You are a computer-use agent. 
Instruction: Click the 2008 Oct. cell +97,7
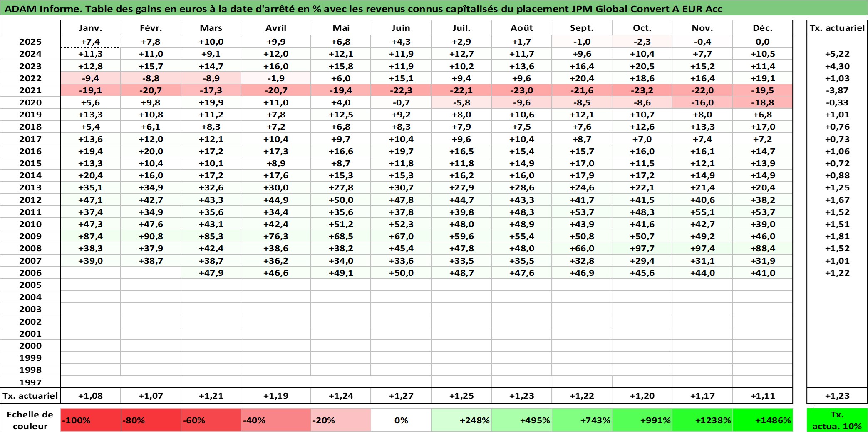point(642,248)
